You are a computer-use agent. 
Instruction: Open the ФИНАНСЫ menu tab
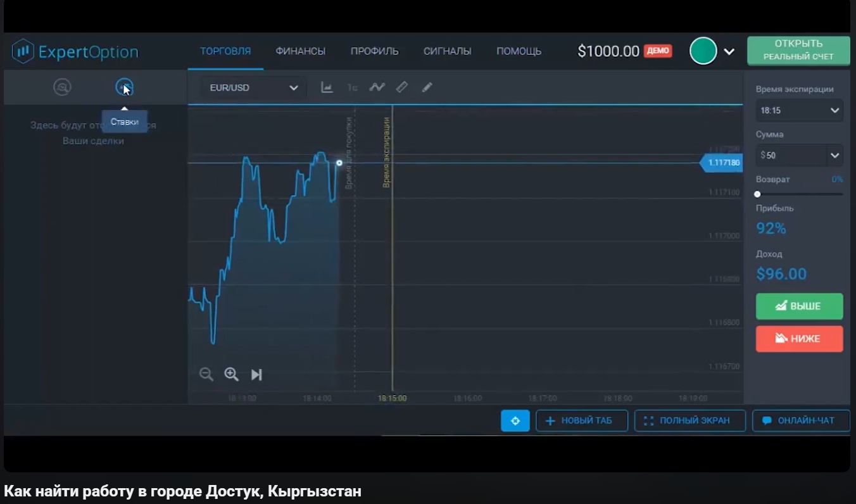(x=301, y=51)
